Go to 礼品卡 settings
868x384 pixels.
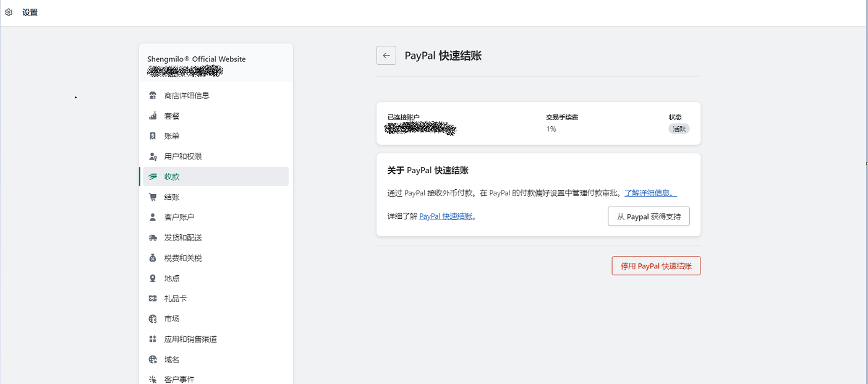click(176, 299)
